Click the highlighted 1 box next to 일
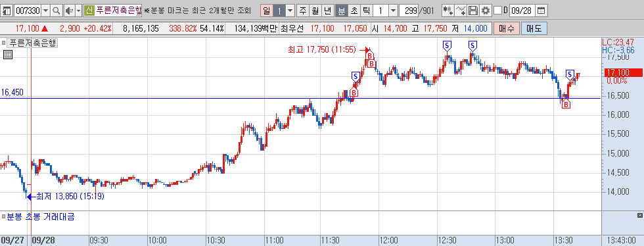 (x=279, y=11)
